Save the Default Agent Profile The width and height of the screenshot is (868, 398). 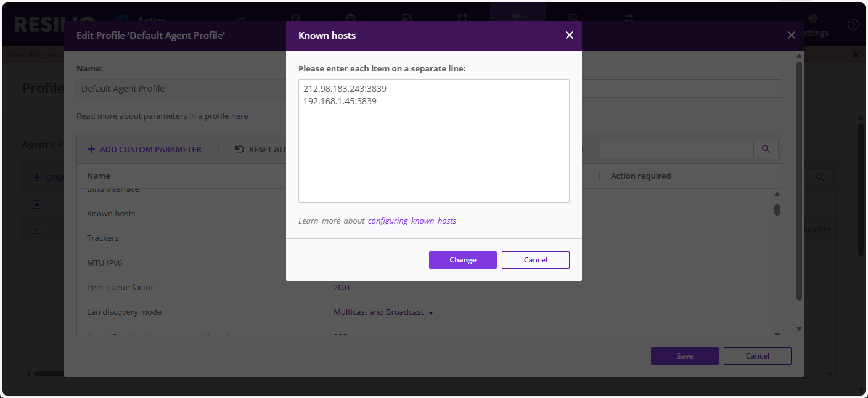(685, 356)
